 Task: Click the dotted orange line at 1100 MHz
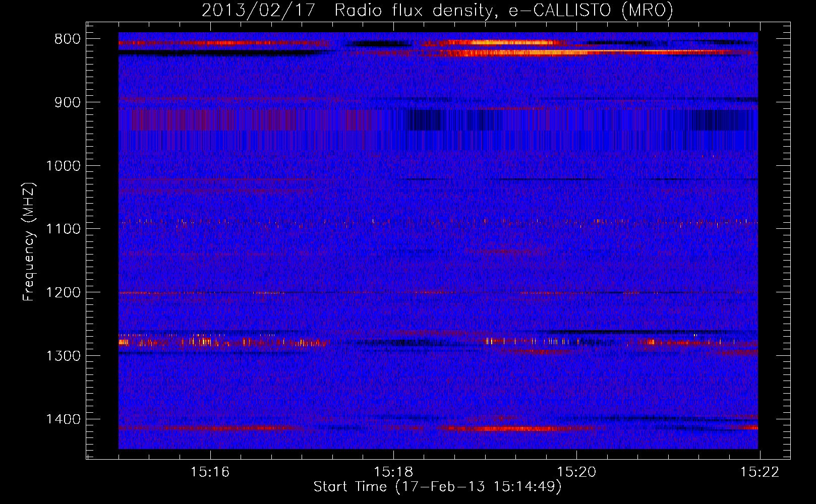438,222
